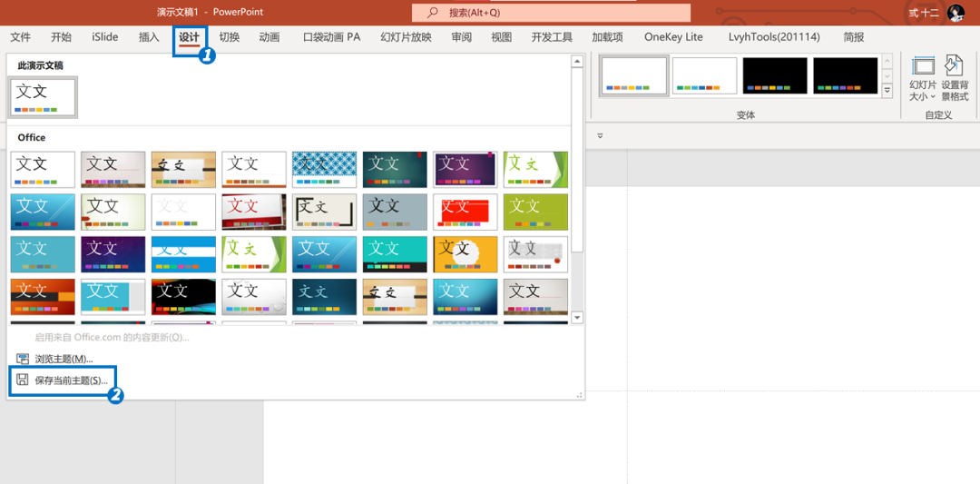Expand the 变体 variants gallery (More arrow)
Viewport: 980px width, 484px height.
coord(887,91)
